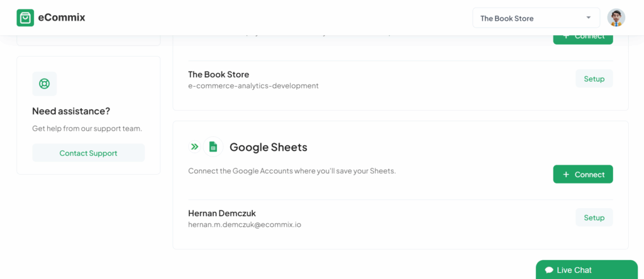Click the Need assistance? card heading
Screen dimensions: 644x279
pyautogui.click(x=71, y=111)
